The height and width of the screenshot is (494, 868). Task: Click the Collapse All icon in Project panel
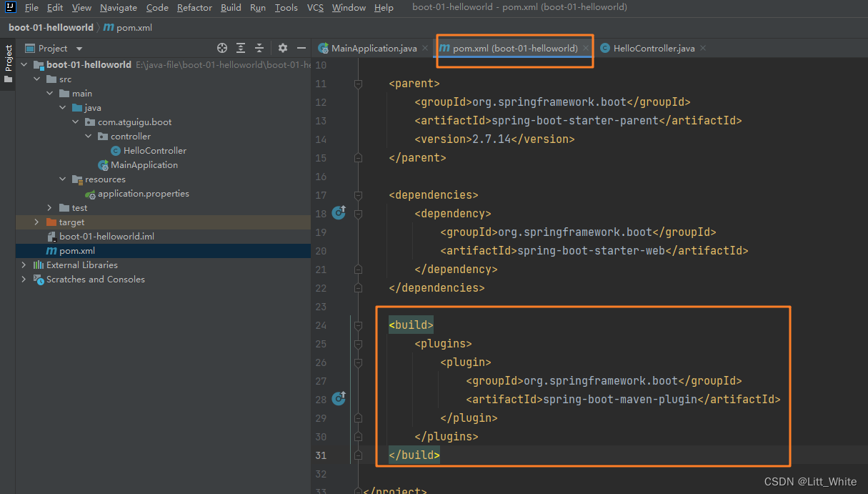259,48
